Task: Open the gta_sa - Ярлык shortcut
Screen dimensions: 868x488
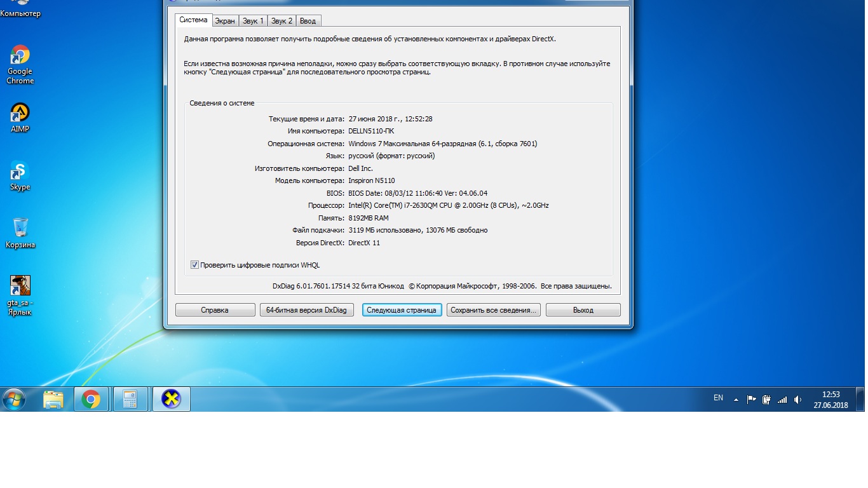Action: pos(20,295)
